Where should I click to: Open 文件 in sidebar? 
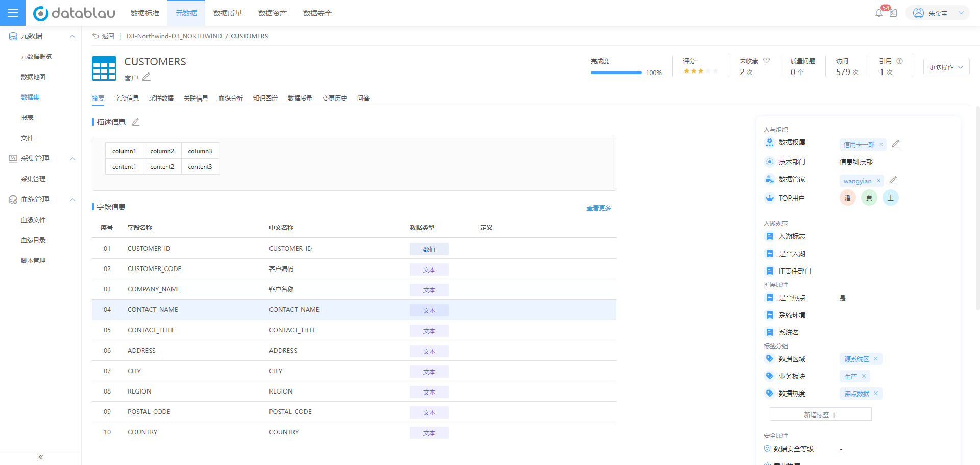27,138
